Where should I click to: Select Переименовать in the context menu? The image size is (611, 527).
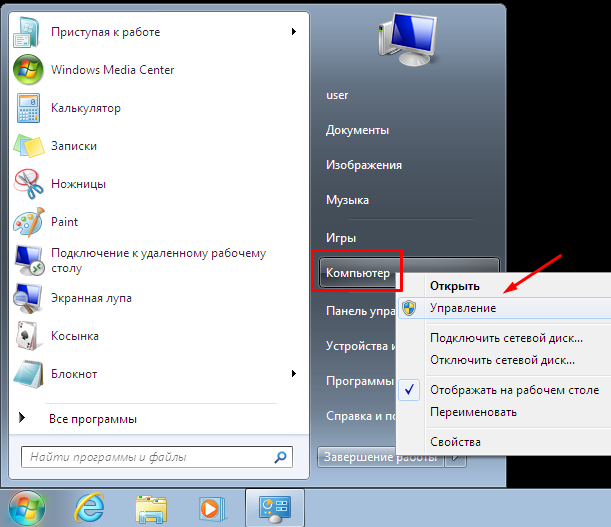coord(473,412)
